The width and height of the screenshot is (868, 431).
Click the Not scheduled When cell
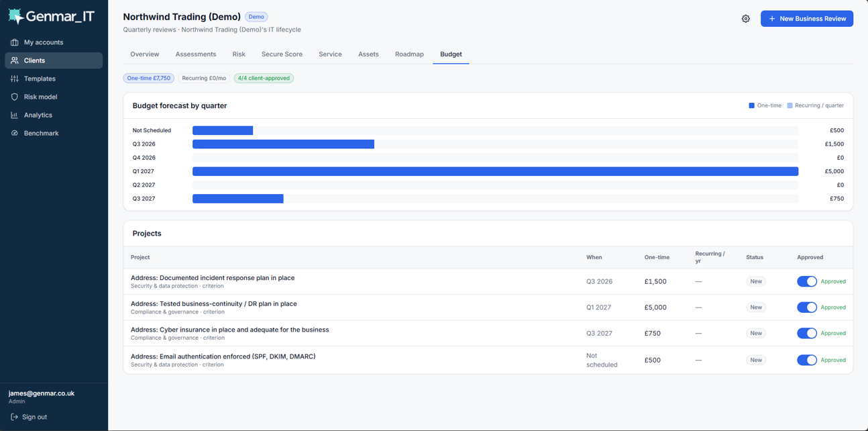(x=602, y=360)
